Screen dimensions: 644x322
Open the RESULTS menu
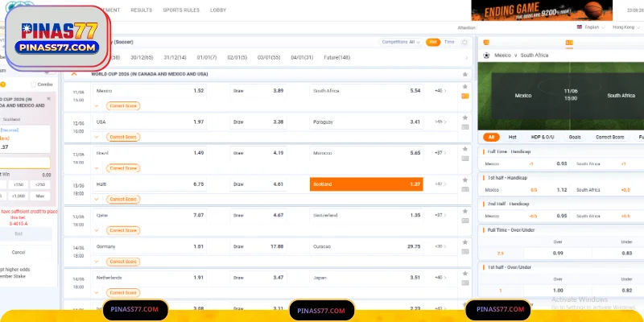[142, 10]
